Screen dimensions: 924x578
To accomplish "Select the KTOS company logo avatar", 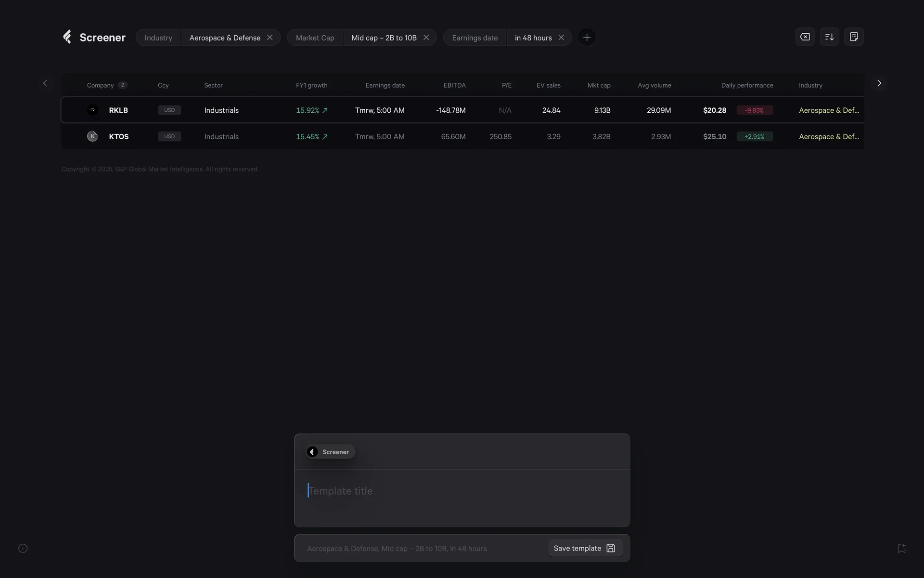I will (x=92, y=136).
